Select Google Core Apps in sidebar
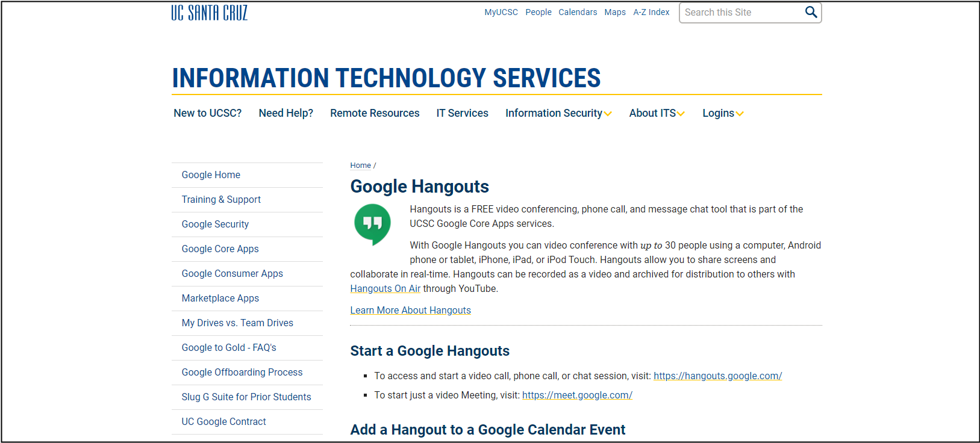 (x=220, y=249)
